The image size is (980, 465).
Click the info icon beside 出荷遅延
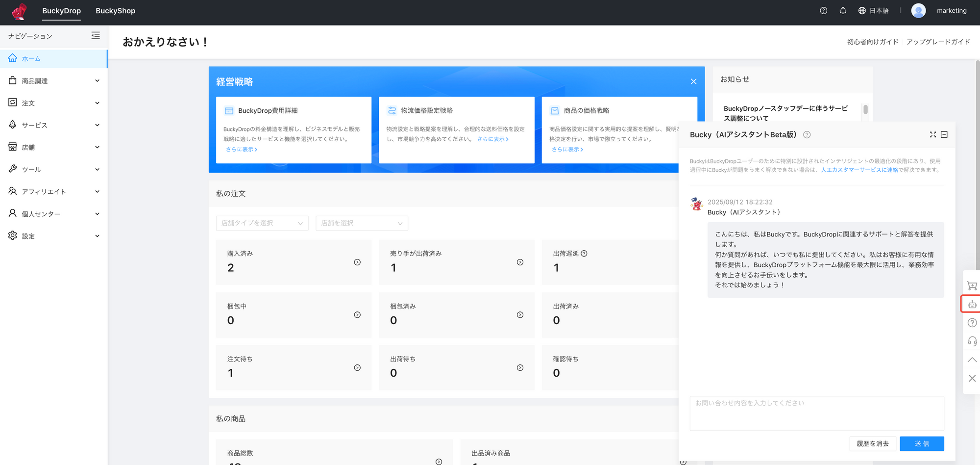tap(584, 254)
